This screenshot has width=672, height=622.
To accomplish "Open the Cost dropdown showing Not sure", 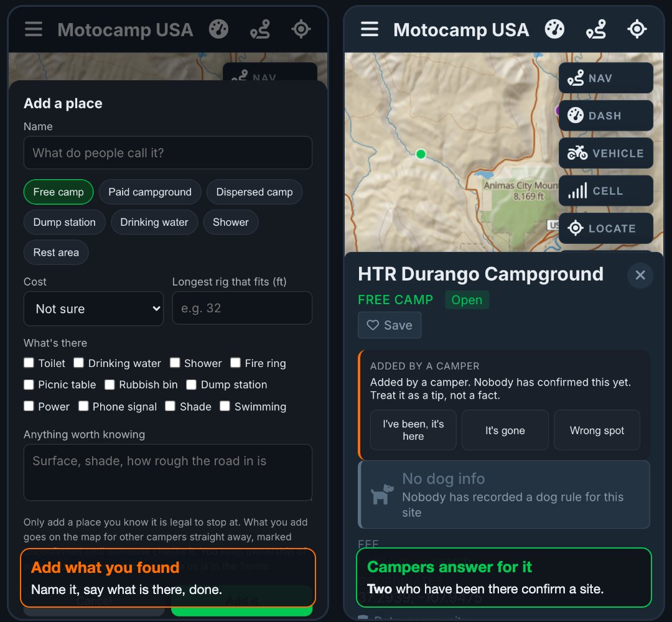I will (x=93, y=309).
